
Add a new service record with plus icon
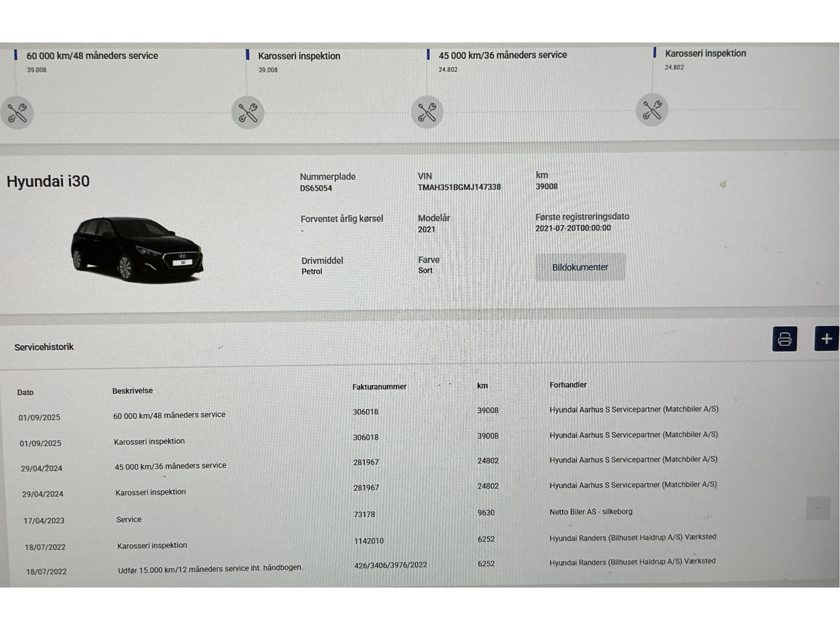[x=826, y=339]
